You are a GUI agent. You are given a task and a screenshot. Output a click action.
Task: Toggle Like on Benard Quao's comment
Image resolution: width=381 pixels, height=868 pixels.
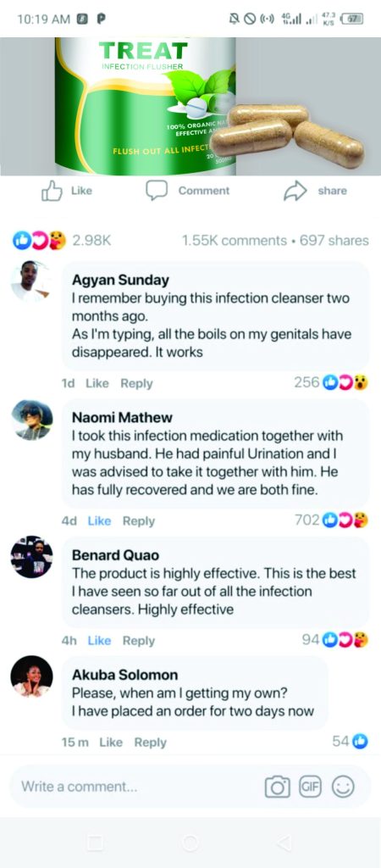coord(100,641)
